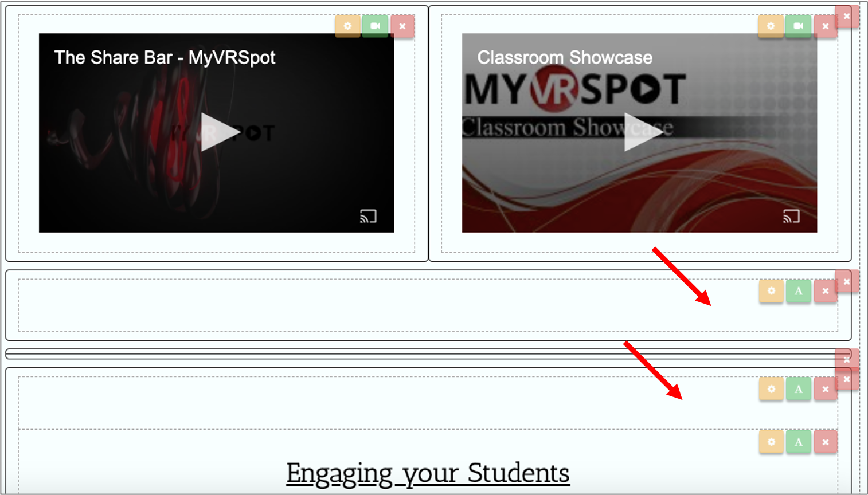Screen dimensions: 868x495
Task: Remove the top row containing both videos
Action: click(x=847, y=17)
